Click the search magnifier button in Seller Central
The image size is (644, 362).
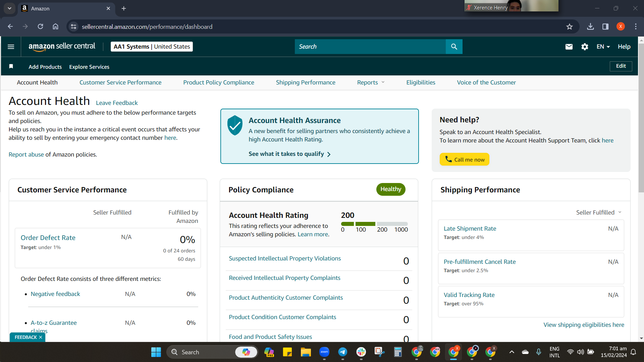(454, 47)
